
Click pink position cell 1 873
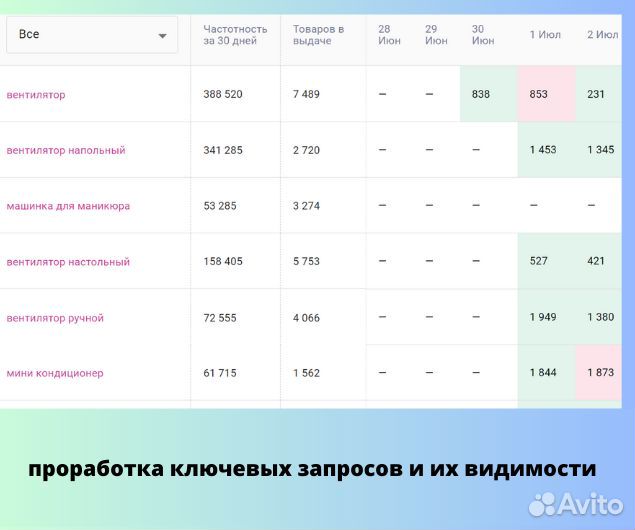(599, 372)
